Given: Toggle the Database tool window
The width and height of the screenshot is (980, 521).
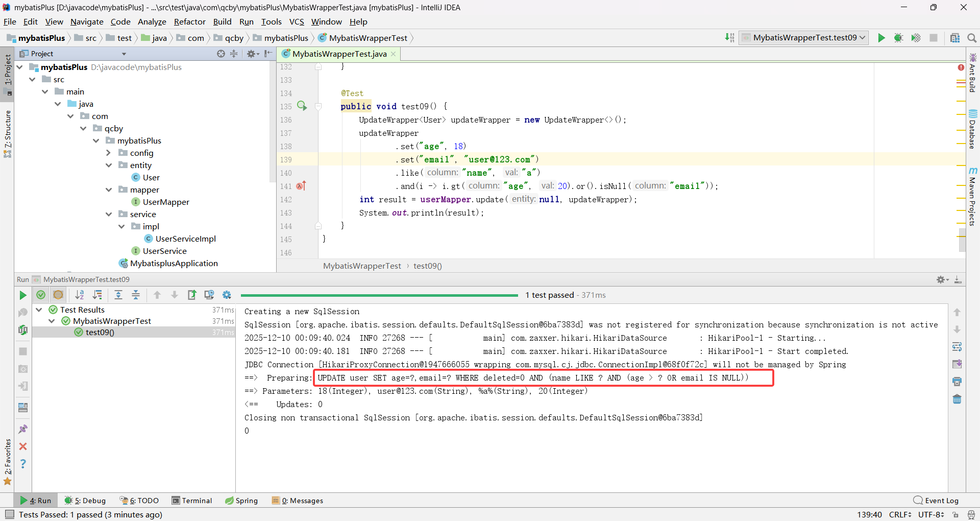Looking at the screenshot, I should tap(973, 129).
